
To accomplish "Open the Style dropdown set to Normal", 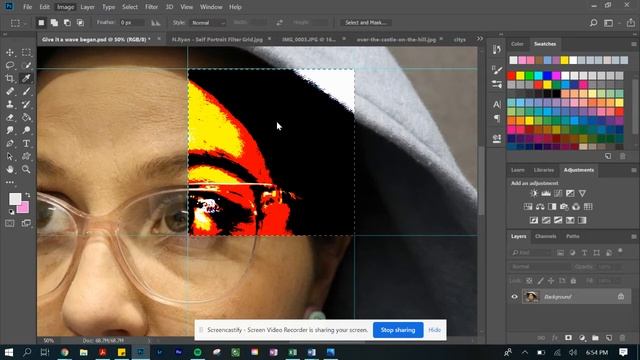I will 208,23.
